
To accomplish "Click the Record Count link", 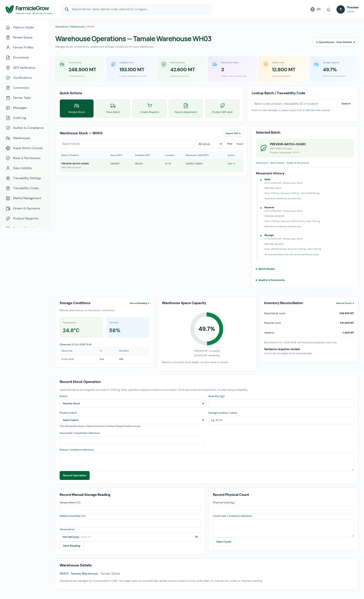I will pyautogui.click(x=345, y=303).
